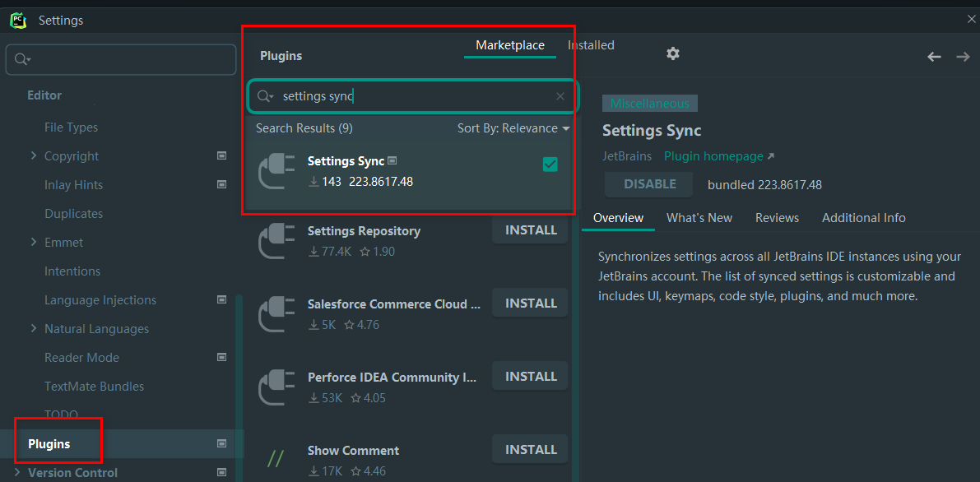Install the Show Comment plugin
The image size is (980, 482).
coord(531,449)
